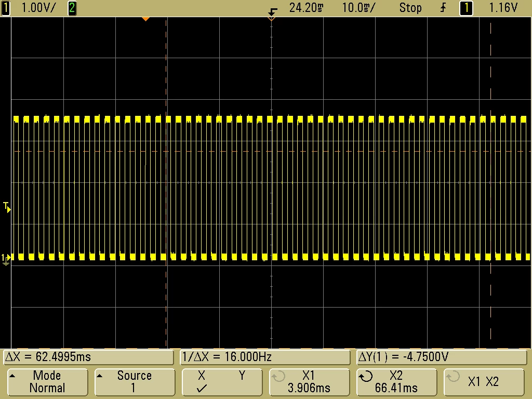Click the solid orange trigger time triangle

click(145, 19)
